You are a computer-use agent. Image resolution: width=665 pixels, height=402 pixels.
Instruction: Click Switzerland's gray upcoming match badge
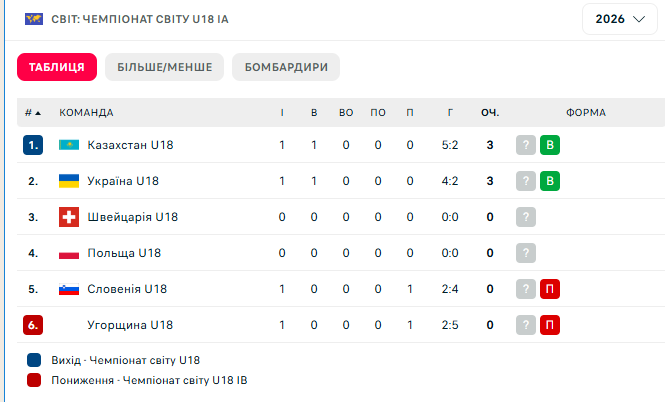526,217
